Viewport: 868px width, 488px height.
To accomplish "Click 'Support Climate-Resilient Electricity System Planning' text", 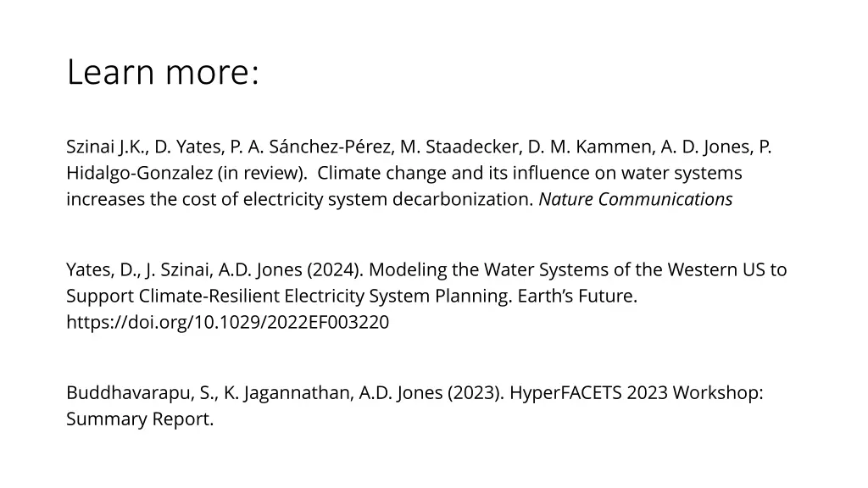I will pyautogui.click(x=289, y=296).
